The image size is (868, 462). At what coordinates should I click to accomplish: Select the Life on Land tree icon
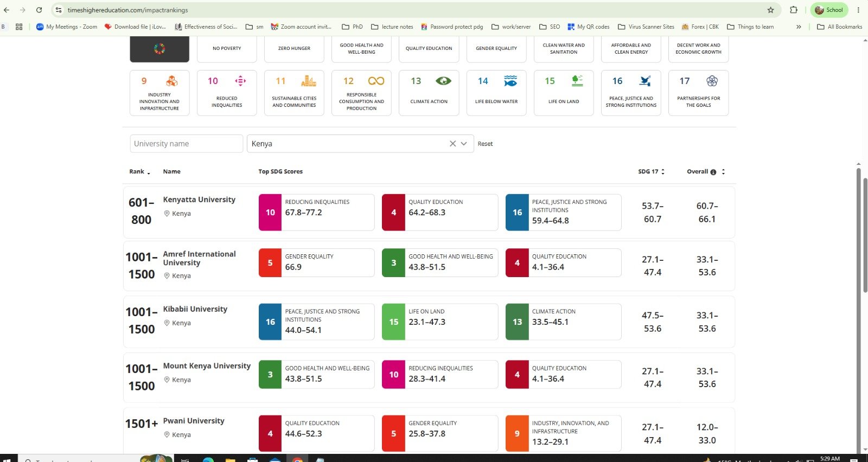577,81
